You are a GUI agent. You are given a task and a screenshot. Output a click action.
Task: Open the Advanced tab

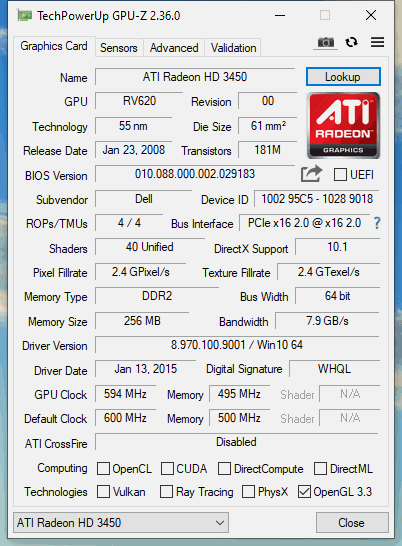[174, 48]
